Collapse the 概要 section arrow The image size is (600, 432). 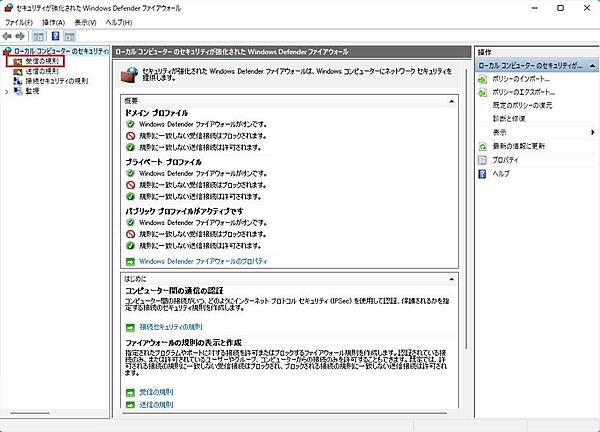point(452,101)
